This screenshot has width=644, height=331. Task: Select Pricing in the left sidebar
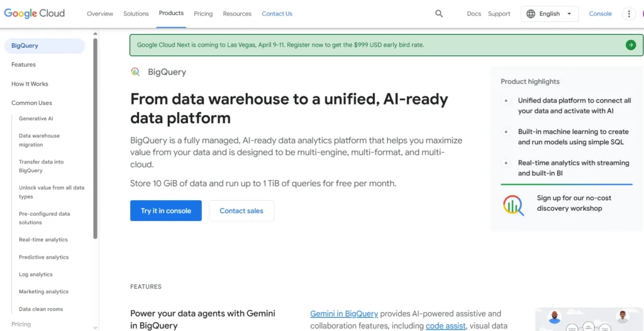21,324
